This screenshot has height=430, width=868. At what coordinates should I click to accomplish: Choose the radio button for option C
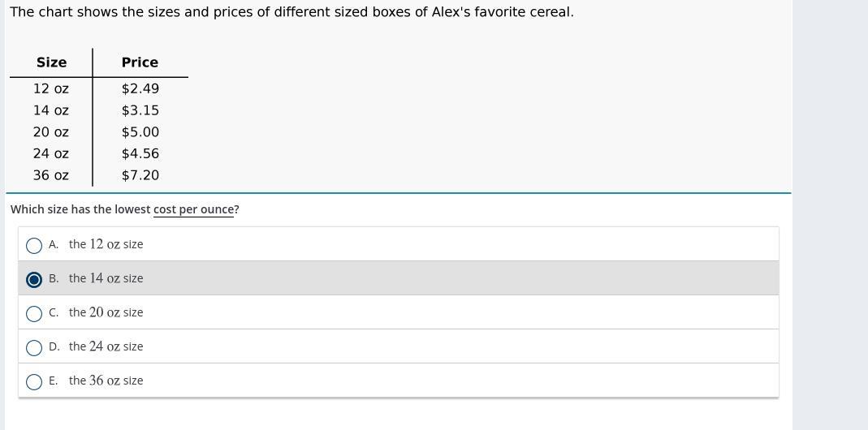point(34,313)
